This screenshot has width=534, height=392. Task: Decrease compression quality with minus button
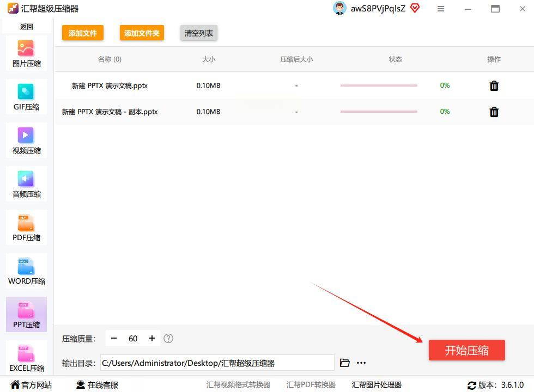pos(114,338)
